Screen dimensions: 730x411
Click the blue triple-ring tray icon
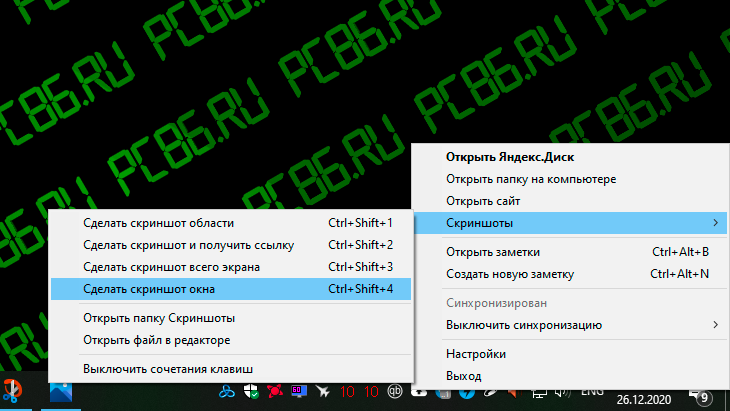point(227,392)
